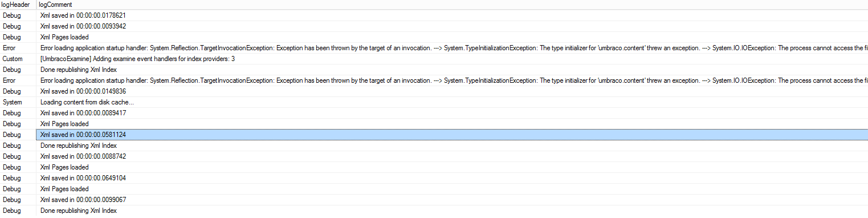Click the logHeader column header
This screenshot has height=218, width=868.
tap(18, 5)
